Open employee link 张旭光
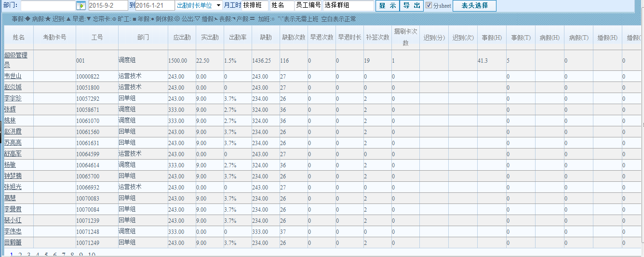This screenshot has width=644, height=257. point(13,187)
